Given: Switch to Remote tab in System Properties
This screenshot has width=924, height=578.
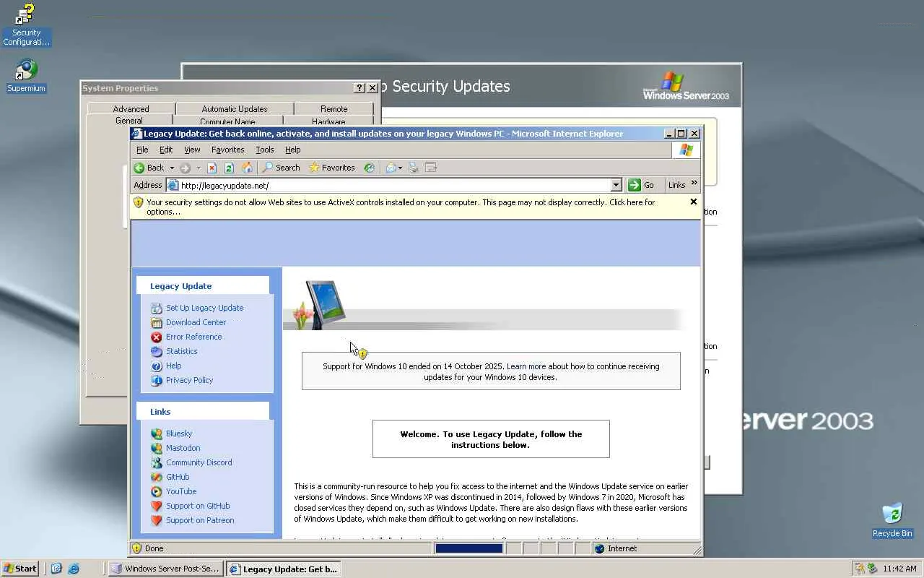Looking at the screenshot, I should click(x=334, y=108).
